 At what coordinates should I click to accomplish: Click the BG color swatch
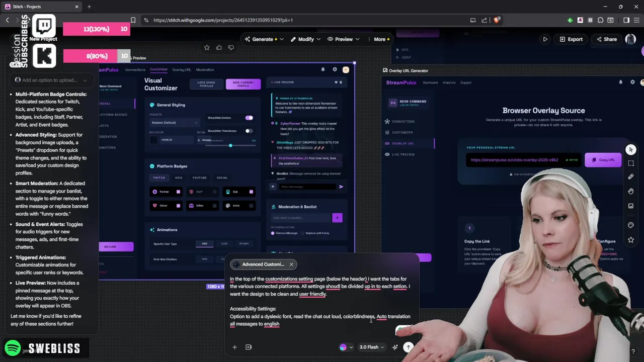[x=154, y=140]
